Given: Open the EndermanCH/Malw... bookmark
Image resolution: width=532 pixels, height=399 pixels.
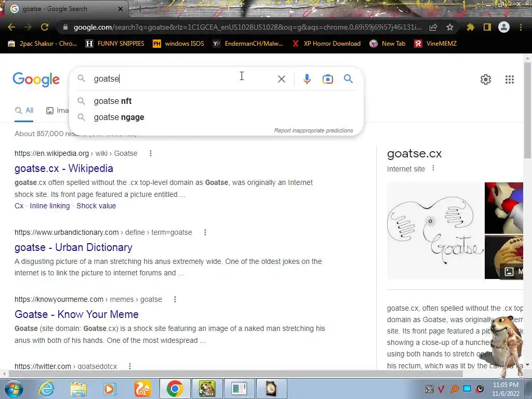Looking at the screenshot, I should (248, 44).
